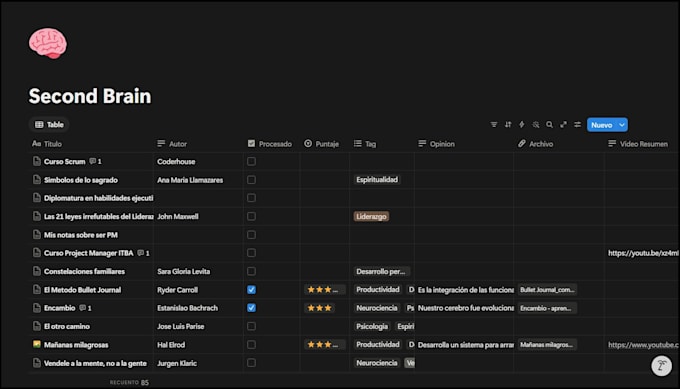Image resolution: width=680 pixels, height=389 pixels.
Task: Click the expand full page arrows icon
Action: tap(563, 125)
